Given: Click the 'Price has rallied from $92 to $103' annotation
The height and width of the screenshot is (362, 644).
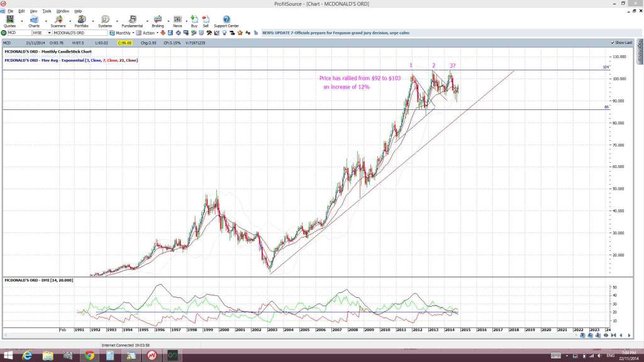Looking at the screenshot, I should point(360,78).
